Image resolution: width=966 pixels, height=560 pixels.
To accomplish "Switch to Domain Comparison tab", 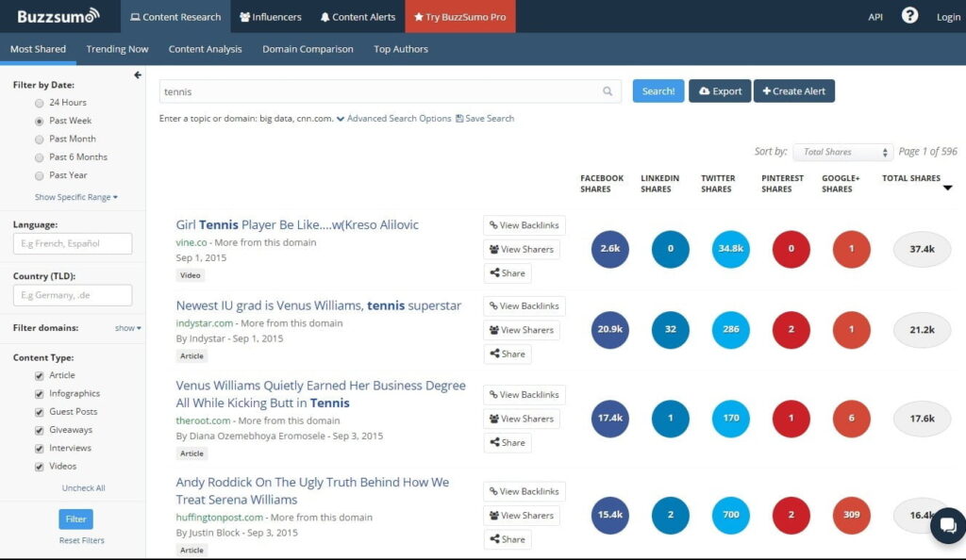I will coord(308,49).
